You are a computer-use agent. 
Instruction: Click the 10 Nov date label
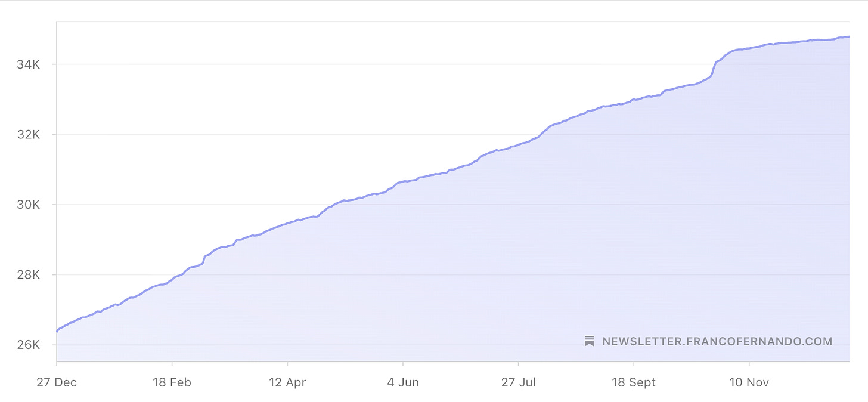point(749,382)
